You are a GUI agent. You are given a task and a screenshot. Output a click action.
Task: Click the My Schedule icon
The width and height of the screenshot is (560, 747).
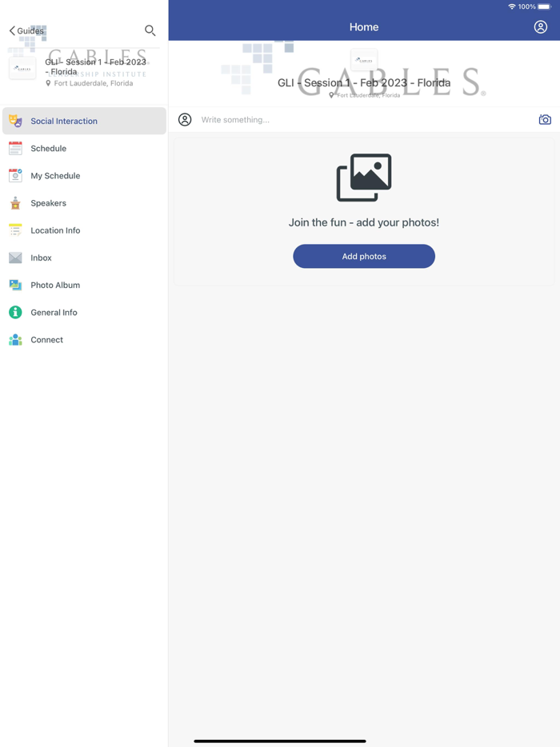(15, 176)
